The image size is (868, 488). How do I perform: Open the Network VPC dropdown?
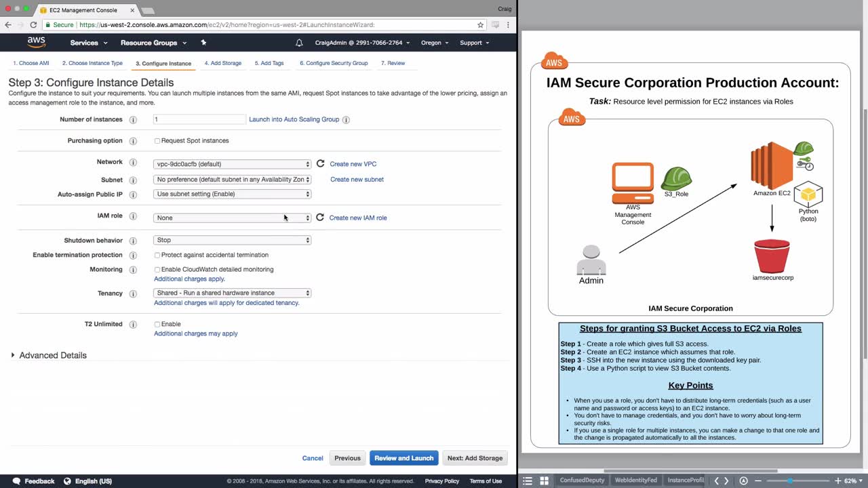[233, 164]
